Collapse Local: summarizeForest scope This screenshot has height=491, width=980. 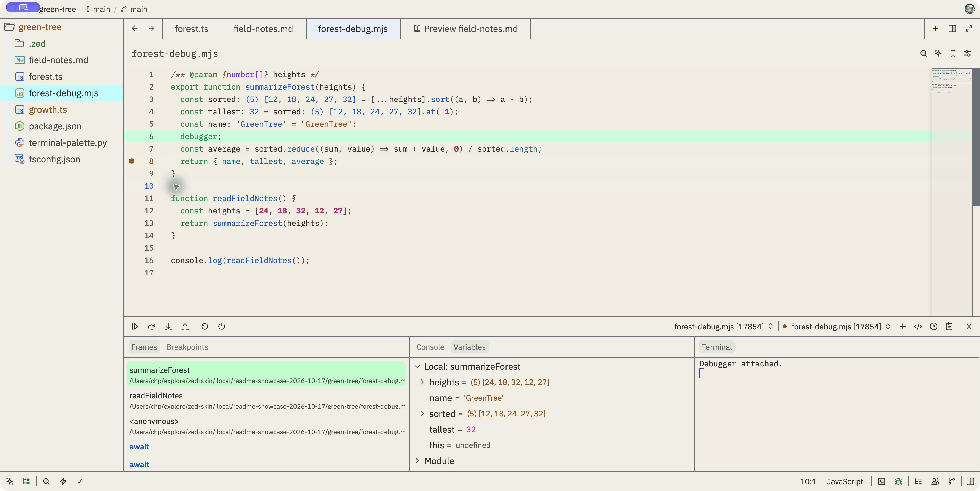417,366
